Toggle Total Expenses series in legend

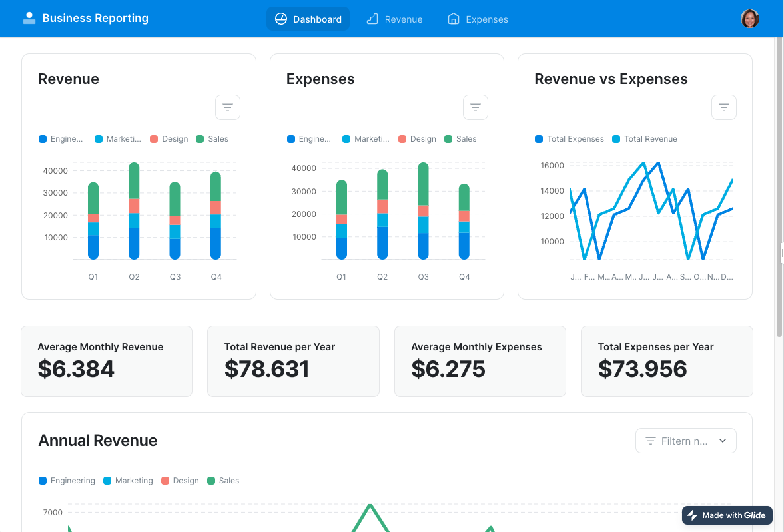(x=570, y=139)
